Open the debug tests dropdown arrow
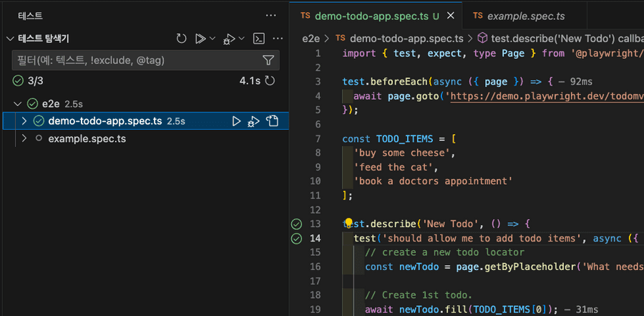This screenshot has height=316, width=644. pyautogui.click(x=242, y=39)
